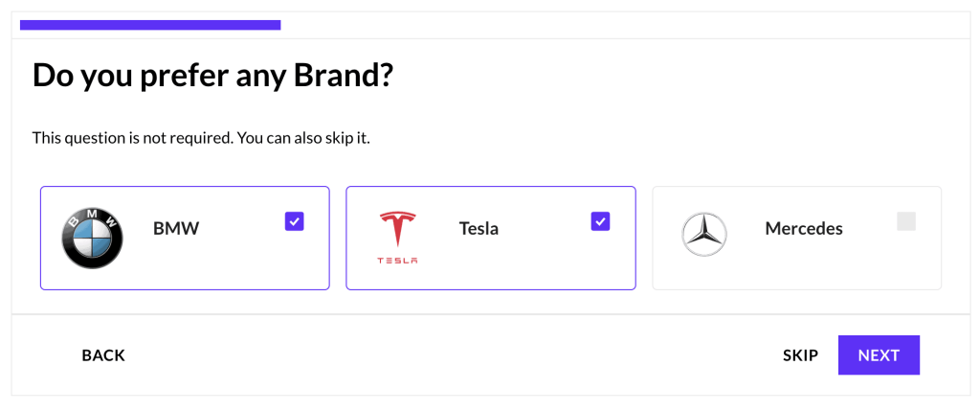Click the 'Do you prefer any Brand?' heading
The height and width of the screenshot is (411, 980).
pyautogui.click(x=212, y=76)
